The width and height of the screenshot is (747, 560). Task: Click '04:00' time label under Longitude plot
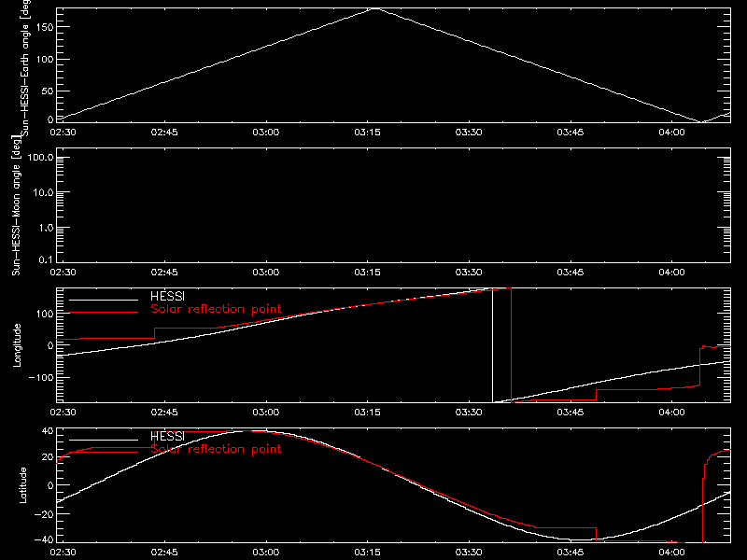point(671,412)
